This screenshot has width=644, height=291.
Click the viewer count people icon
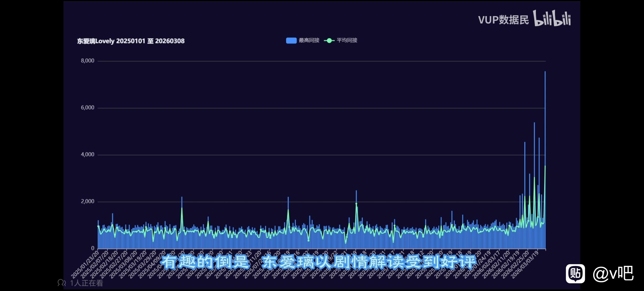61,283
